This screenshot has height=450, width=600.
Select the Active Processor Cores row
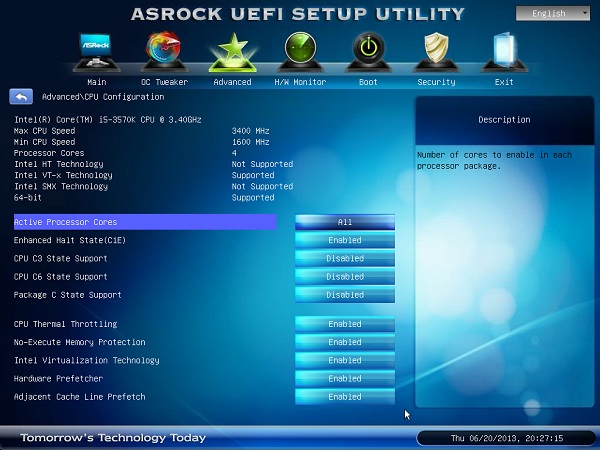click(x=145, y=222)
